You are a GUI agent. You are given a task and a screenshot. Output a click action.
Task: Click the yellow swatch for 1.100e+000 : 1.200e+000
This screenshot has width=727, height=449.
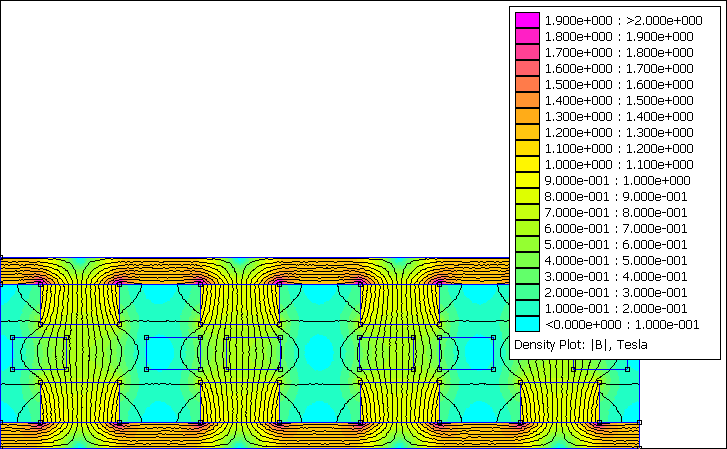coord(527,148)
